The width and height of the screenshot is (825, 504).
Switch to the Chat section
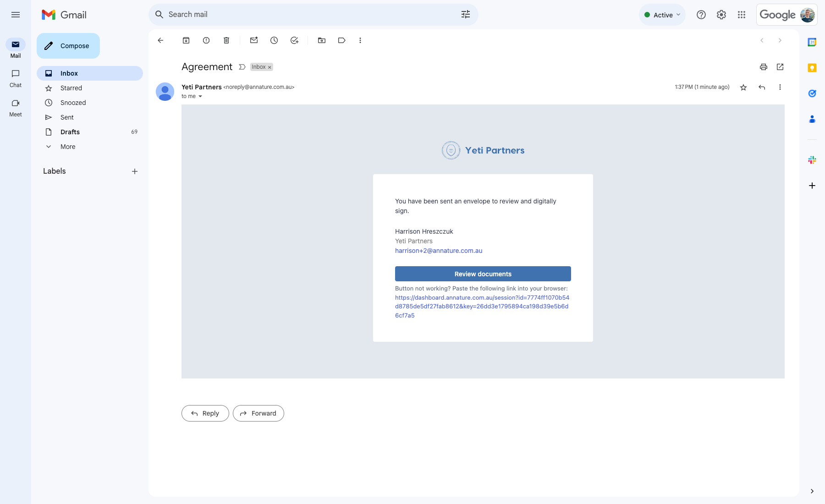[x=15, y=78]
